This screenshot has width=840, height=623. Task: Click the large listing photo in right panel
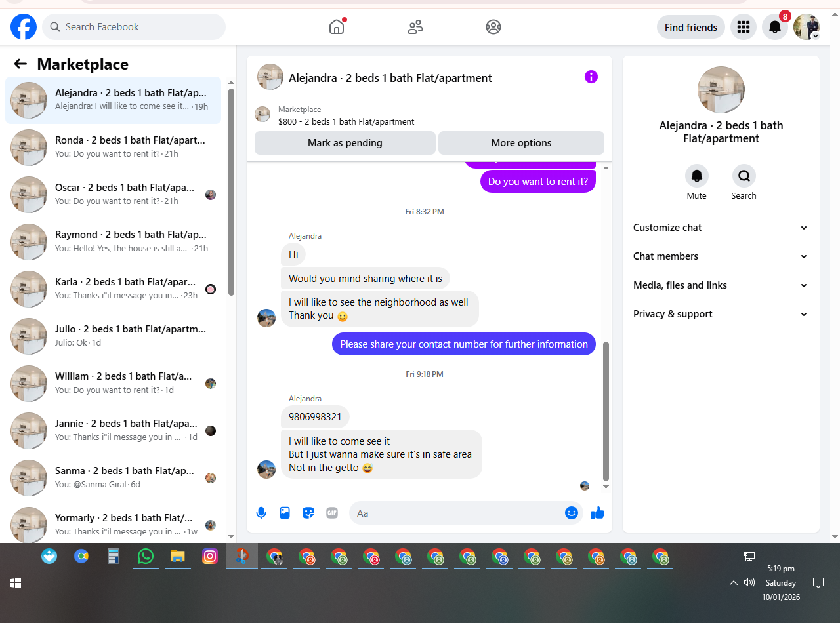721,90
